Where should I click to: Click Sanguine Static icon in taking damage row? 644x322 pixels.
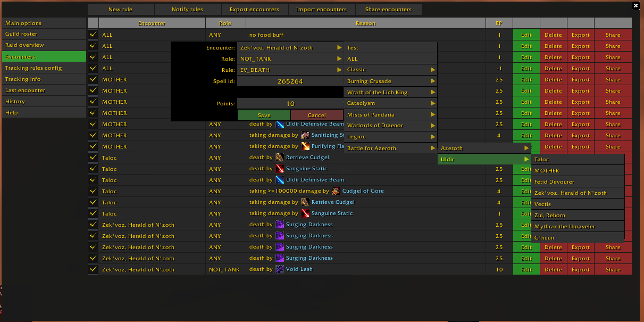pyautogui.click(x=305, y=213)
